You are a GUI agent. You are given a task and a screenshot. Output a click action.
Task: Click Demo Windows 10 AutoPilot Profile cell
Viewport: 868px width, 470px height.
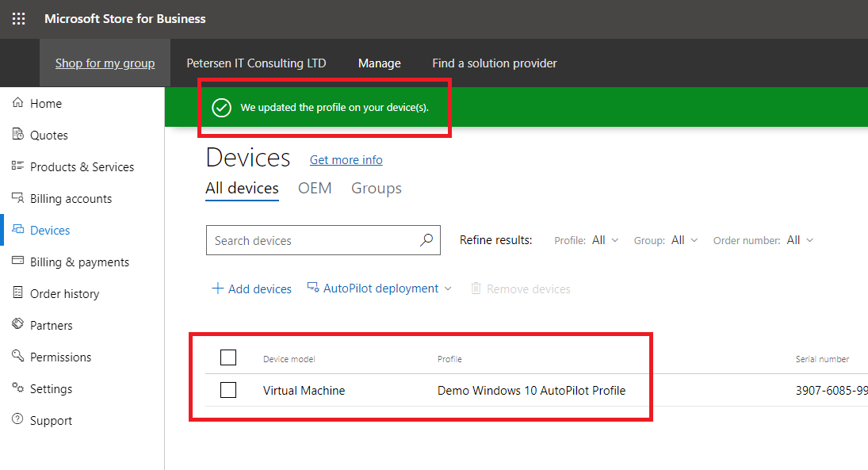coord(531,391)
